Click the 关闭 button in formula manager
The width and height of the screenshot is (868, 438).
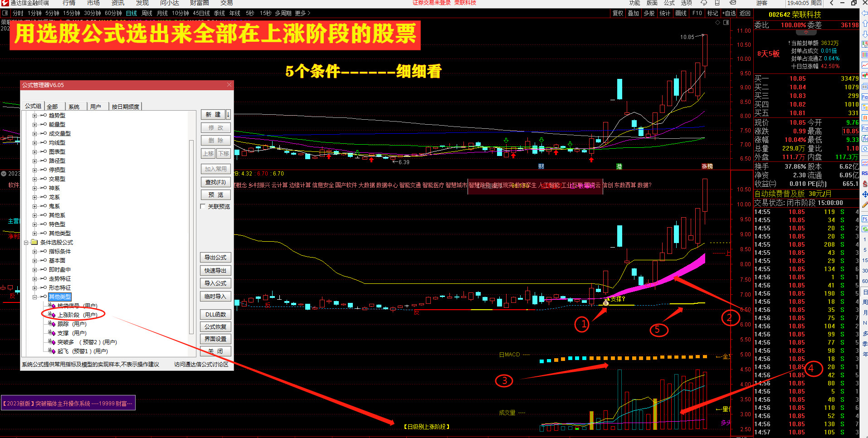click(x=215, y=351)
